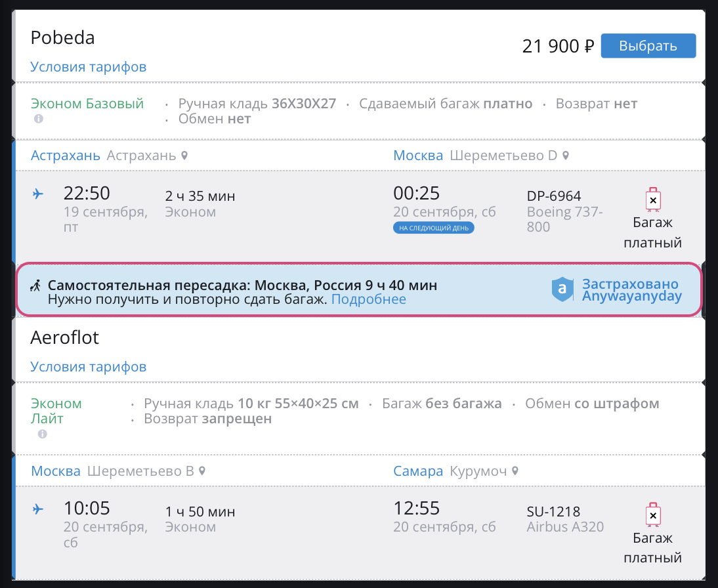
Task: Click paid baggage icon for flight SU-1218
Action: [x=652, y=515]
